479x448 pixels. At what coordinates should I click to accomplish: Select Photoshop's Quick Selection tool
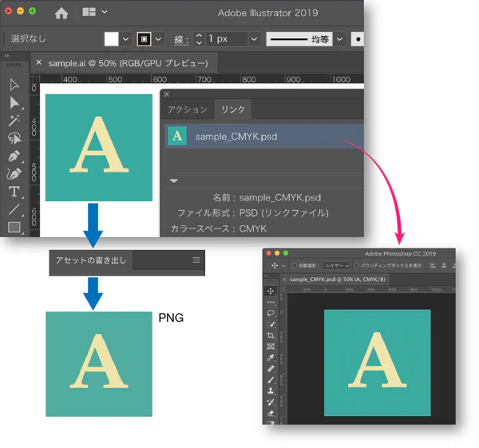pos(271,324)
